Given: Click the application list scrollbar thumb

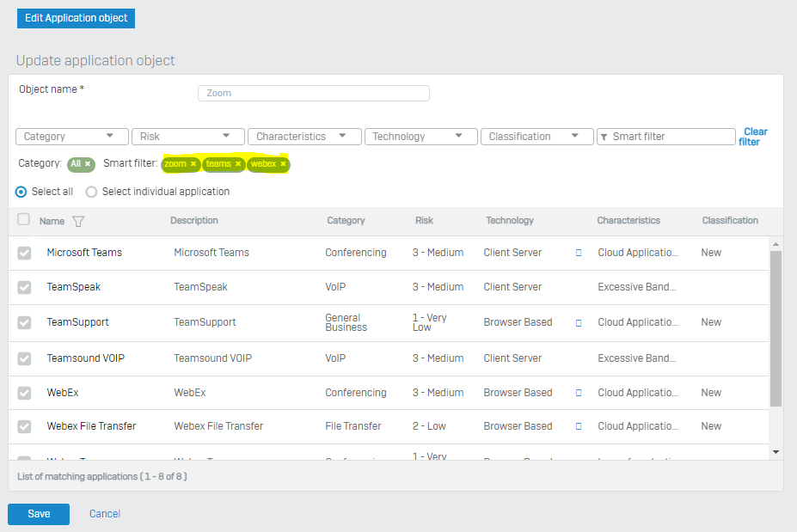Looking at the screenshot, I should pyautogui.click(x=776, y=328).
